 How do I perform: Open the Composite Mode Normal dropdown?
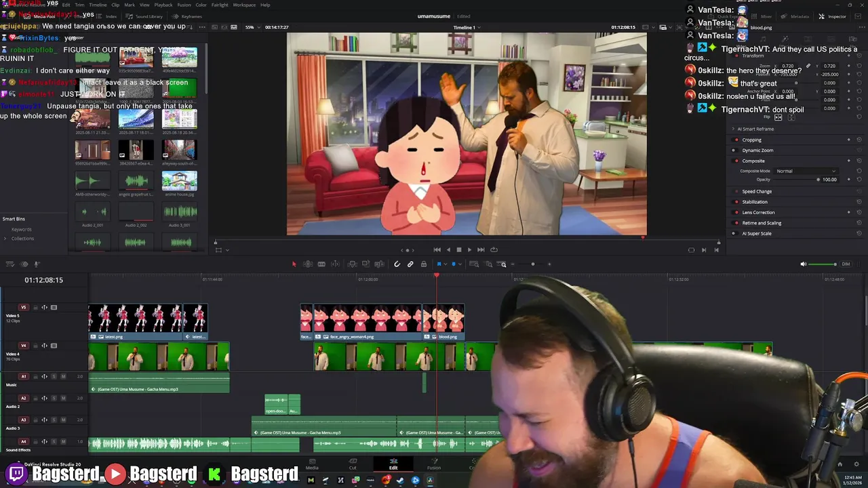point(806,171)
